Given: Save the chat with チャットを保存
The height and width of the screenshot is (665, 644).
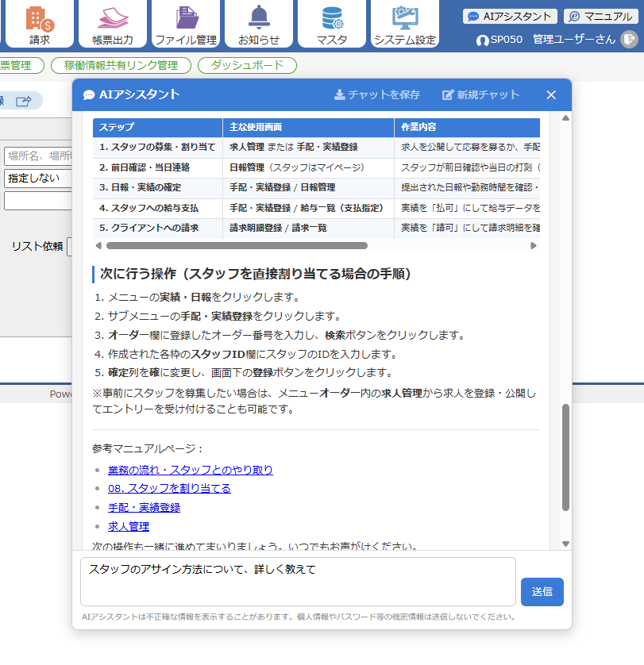Looking at the screenshot, I should pos(377,94).
